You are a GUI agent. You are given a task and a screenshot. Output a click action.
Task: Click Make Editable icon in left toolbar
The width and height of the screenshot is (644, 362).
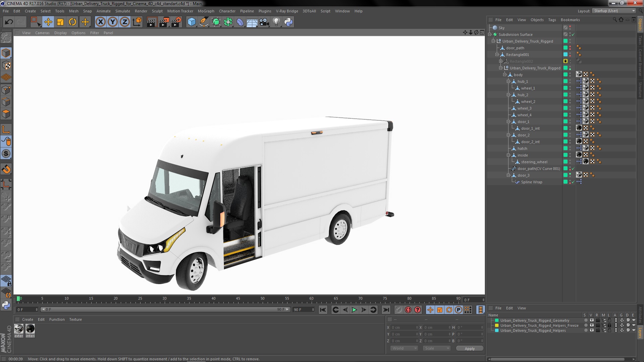pyautogui.click(x=6, y=38)
